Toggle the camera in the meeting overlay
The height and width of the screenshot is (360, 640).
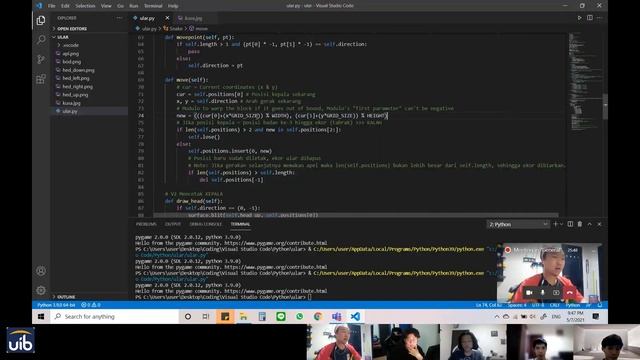pyautogui.click(x=529, y=293)
